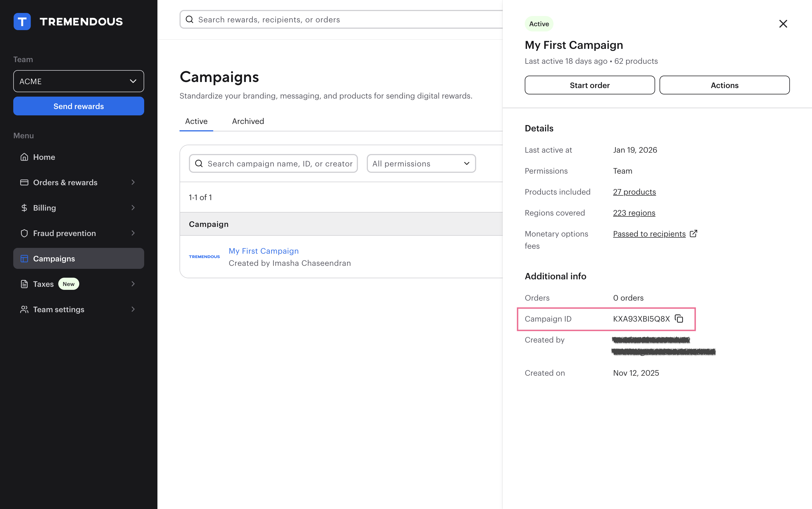Switch to the Archived tab

click(x=248, y=121)
